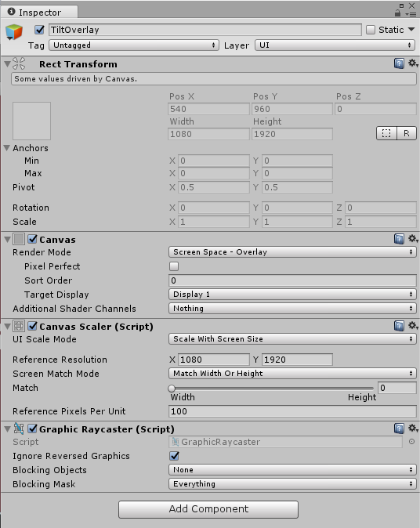Open the Rect Transform help icon
Image resolution: width=420 pixels, height=528 pixels.
tap(399, 63)
